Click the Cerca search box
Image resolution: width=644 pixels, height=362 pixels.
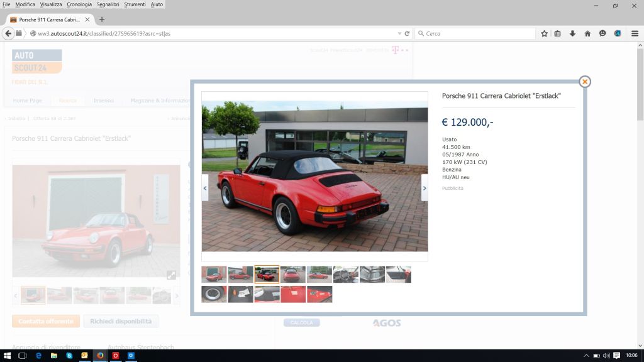[475, 34]
